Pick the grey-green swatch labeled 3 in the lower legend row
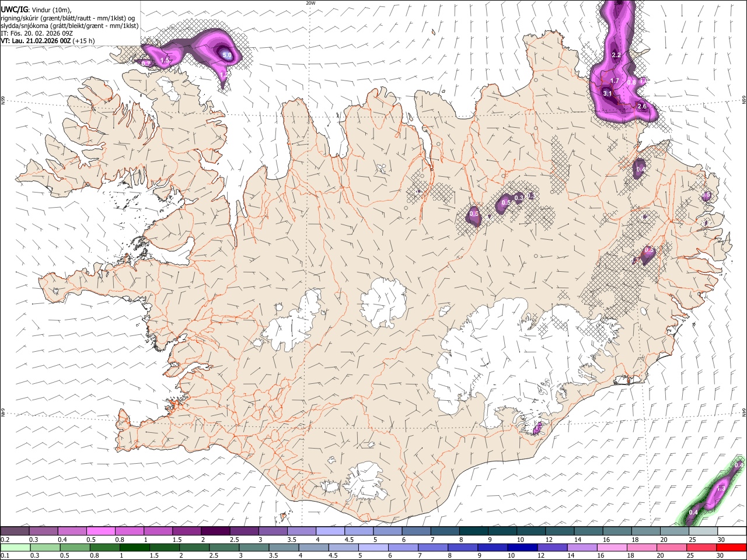 click(253, 548)
